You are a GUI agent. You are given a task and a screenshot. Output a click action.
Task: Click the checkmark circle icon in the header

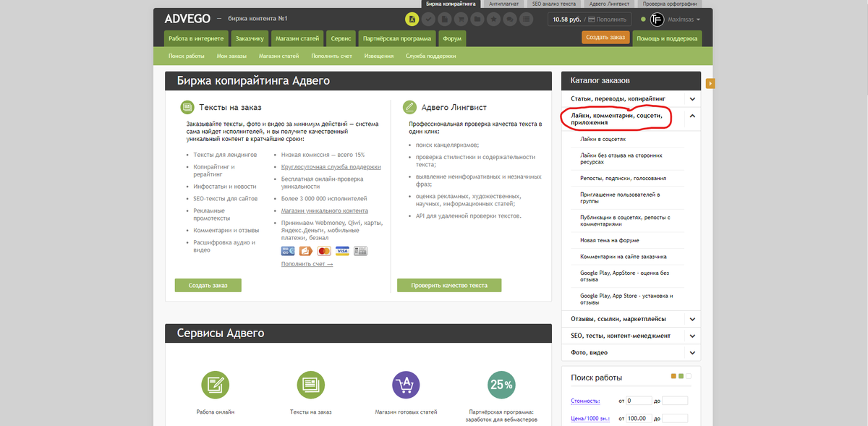(428, 20)
